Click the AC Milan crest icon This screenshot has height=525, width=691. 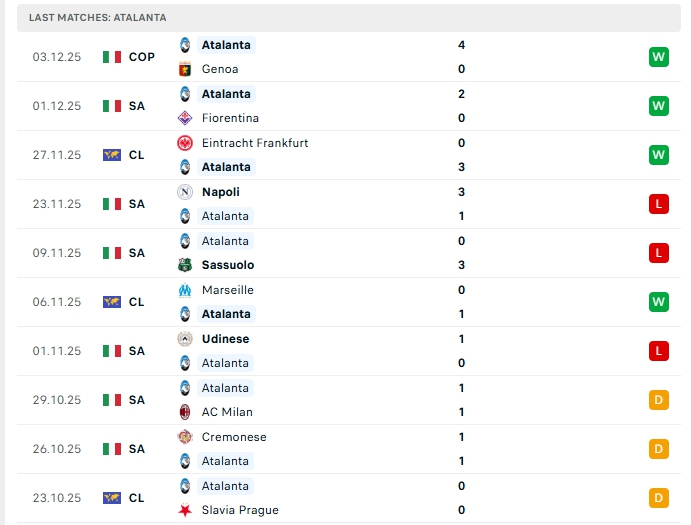185,412
